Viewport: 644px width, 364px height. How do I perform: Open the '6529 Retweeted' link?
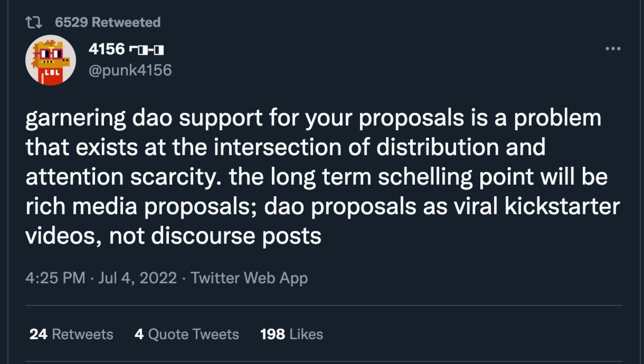[107, 23]
